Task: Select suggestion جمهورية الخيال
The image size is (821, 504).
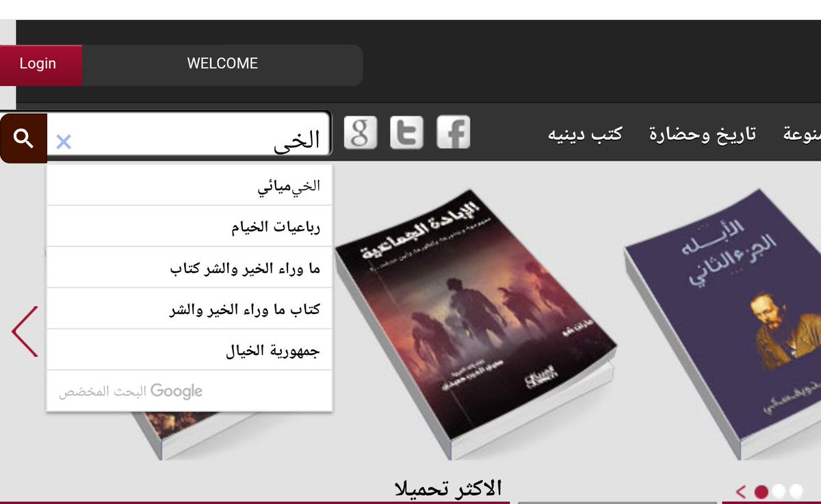Action: pos(190,349)
